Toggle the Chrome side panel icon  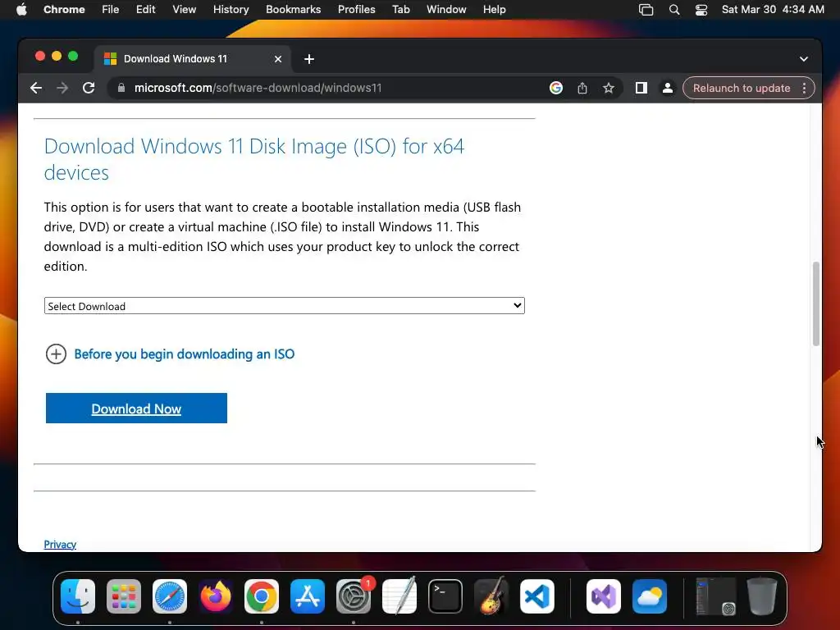pos(641,88)
